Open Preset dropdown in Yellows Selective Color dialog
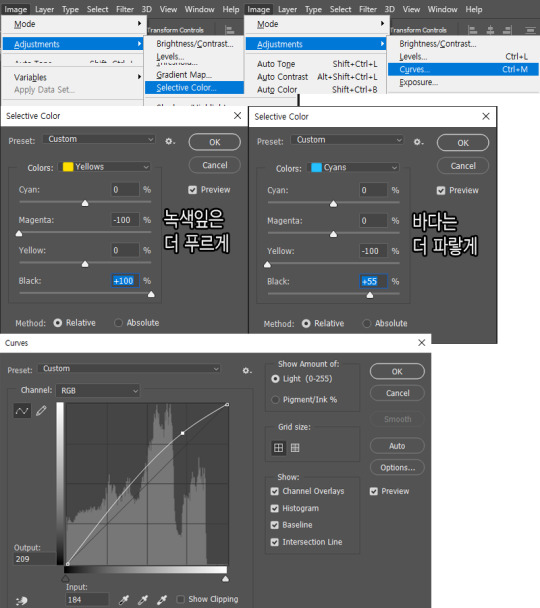This screenshot has height=608, width=540. [100, 139]
